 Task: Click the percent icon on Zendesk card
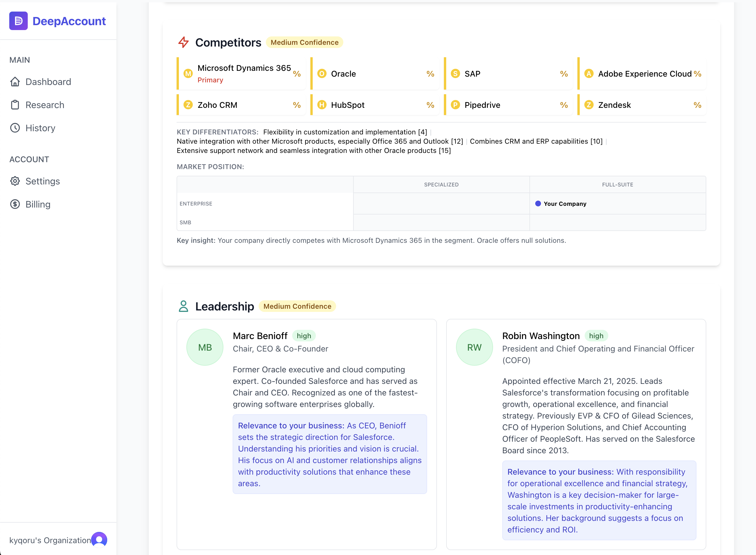(697, 105)
